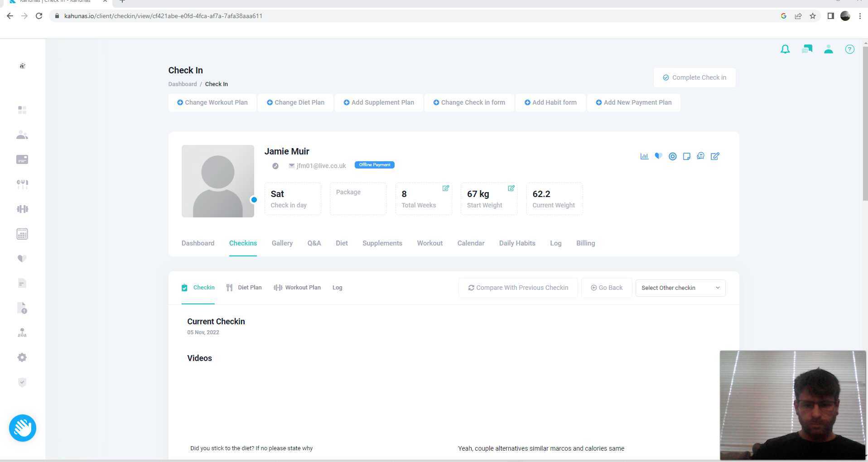
Task: Click the Complete Check in button
Action: [694, 77]
